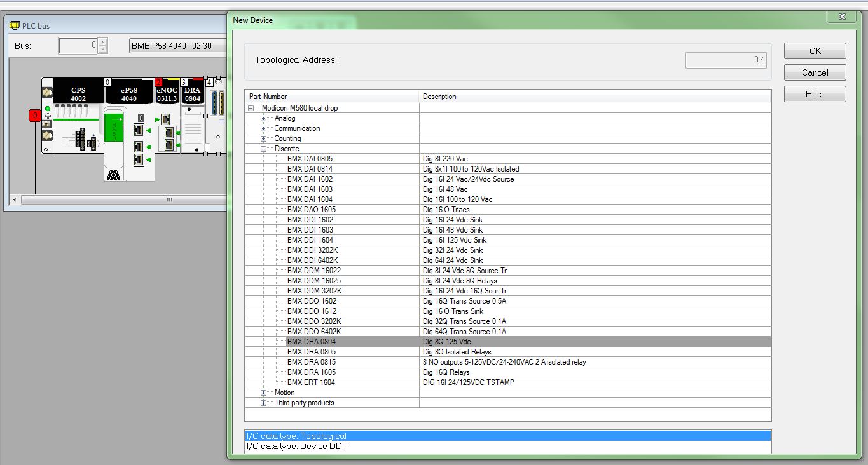This screenshot has height=465, width=868.
Task: Collapse the Modicon M580 local drop node
Action: click(252, 108)
